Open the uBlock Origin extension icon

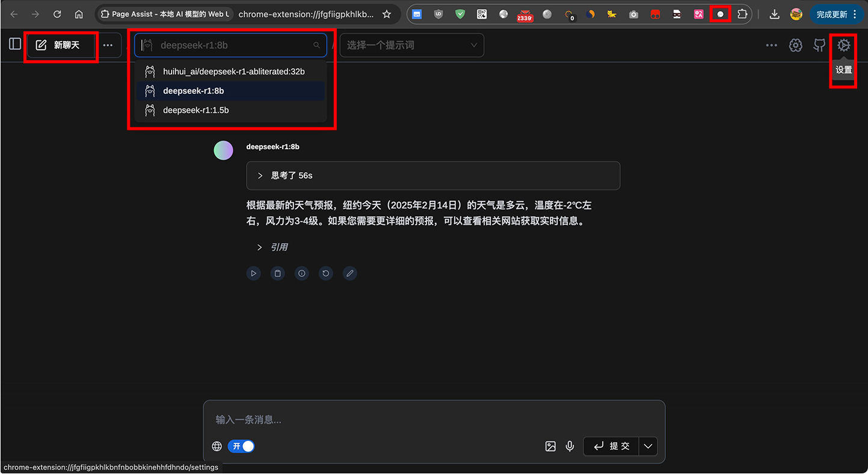(439, 14)
